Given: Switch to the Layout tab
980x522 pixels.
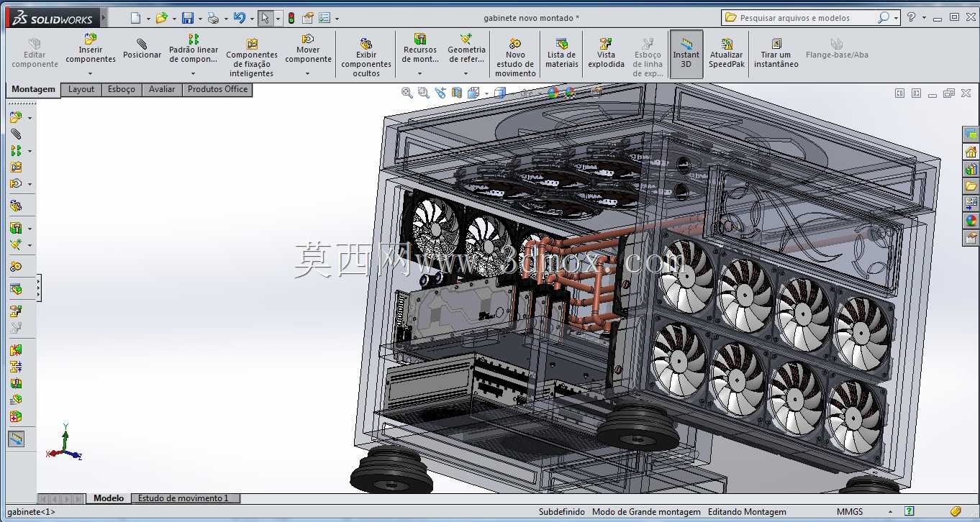Looking at the screenshot, I should (x=81, y=89).
